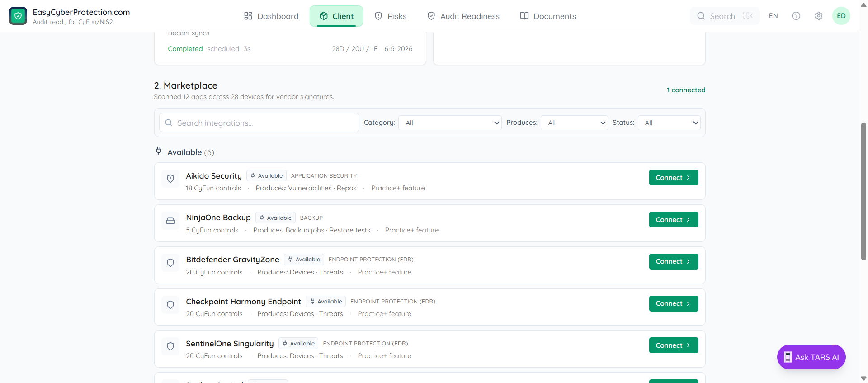Image resolution: width=868 pixels, height=383 pixels.
Task: Click the Completed sync status
Action: tap(185, 49)
